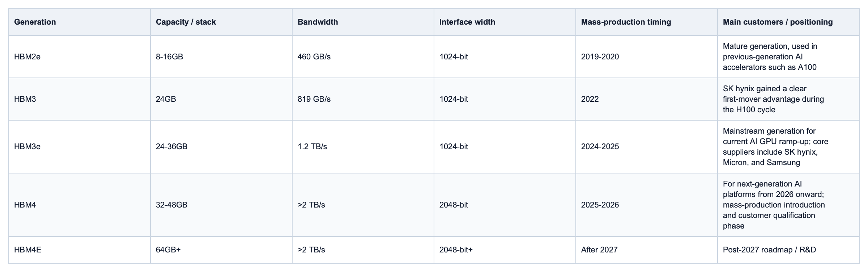Select the 2048-bit interface width cell

click(x=505, y=205)
